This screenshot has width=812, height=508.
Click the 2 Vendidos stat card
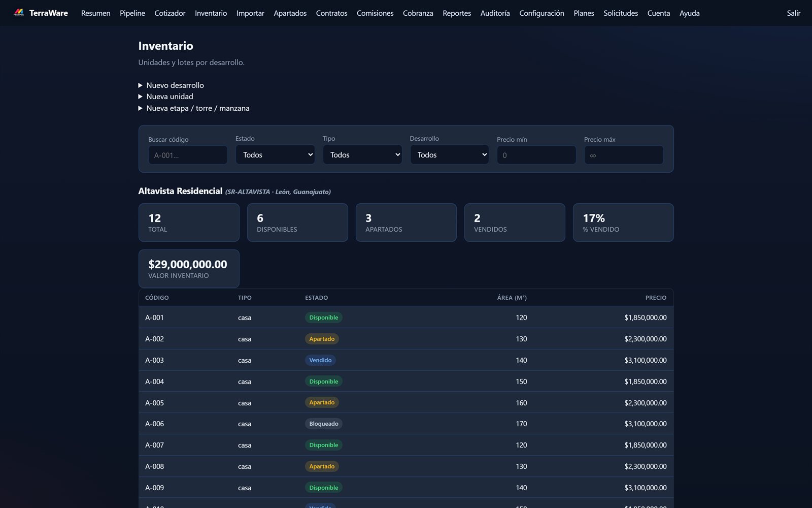pyautogui.click(x=515, y=223)
